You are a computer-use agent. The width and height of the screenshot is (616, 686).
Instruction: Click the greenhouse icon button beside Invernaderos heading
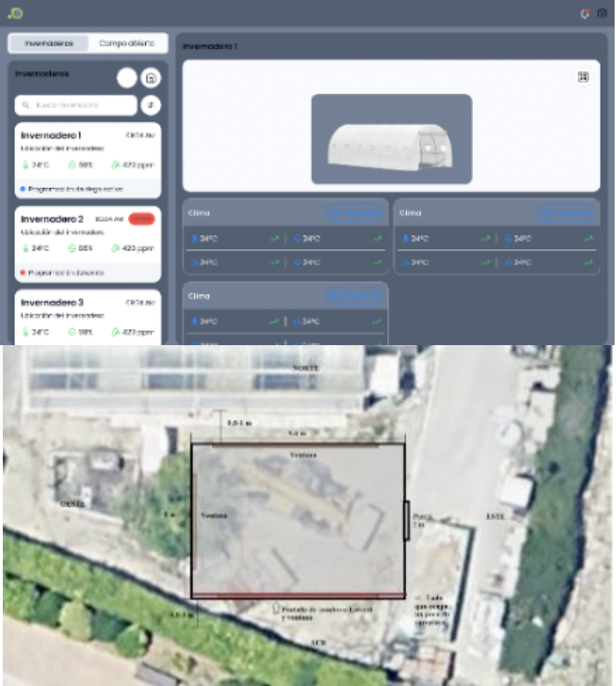(151, 79)
